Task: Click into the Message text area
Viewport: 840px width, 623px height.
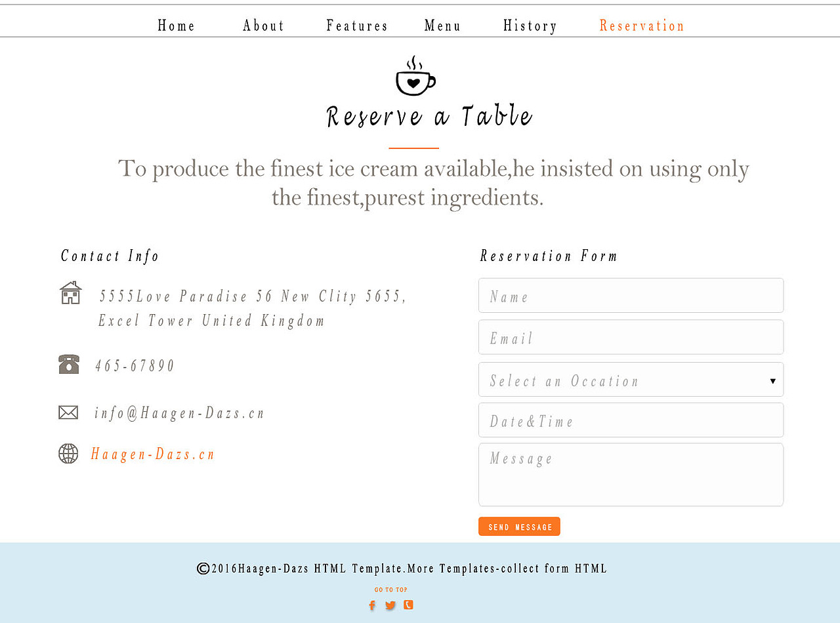Action: click(631, 475)
